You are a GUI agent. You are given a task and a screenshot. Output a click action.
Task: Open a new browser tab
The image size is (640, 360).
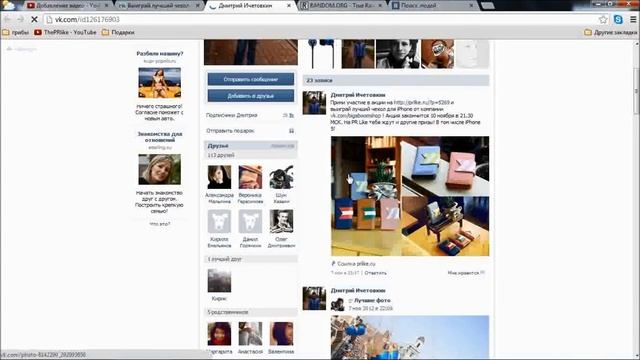pos(488,6)
